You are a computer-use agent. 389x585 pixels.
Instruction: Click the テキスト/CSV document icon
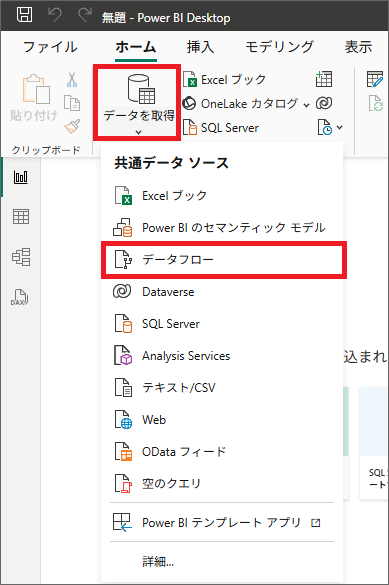(x=123, y=388)
